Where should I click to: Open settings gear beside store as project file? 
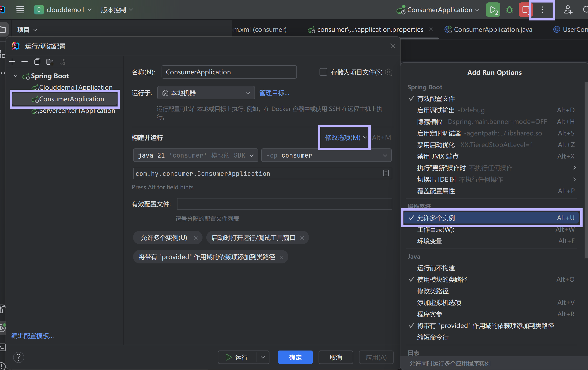point(388,72)
